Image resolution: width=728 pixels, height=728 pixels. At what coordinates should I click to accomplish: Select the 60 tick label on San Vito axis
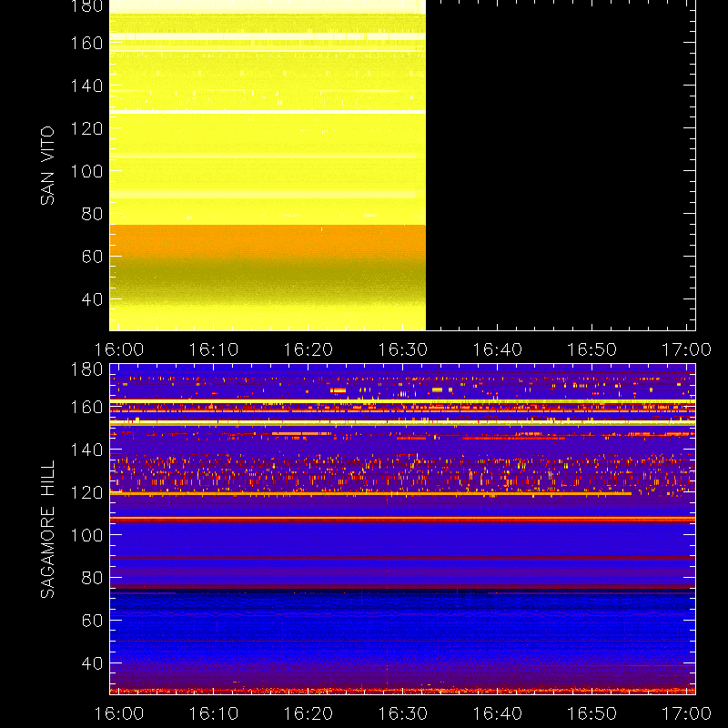92,257
